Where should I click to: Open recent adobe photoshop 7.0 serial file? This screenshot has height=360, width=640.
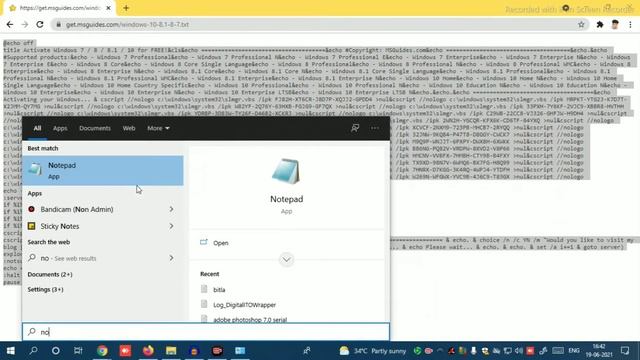point(250,320)
